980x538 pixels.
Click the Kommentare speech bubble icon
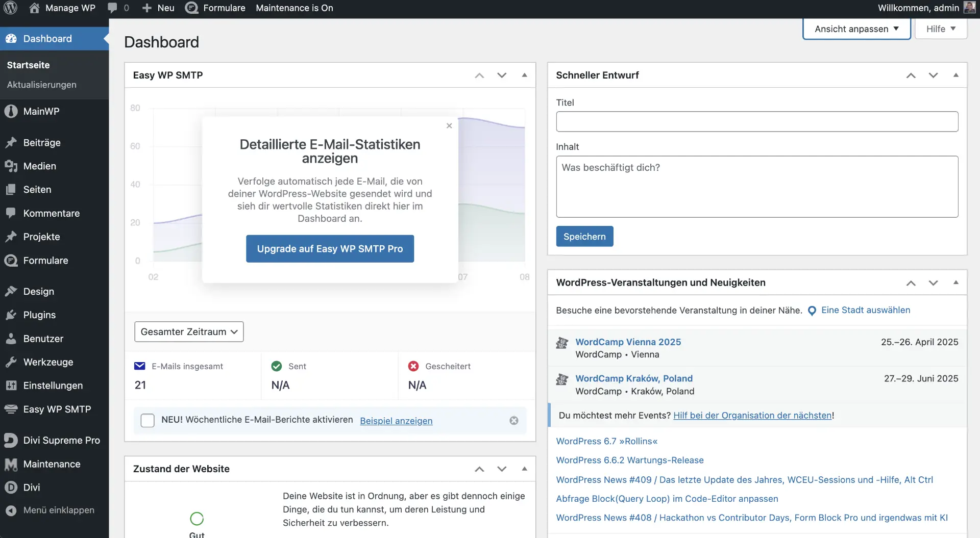(11, 213)
